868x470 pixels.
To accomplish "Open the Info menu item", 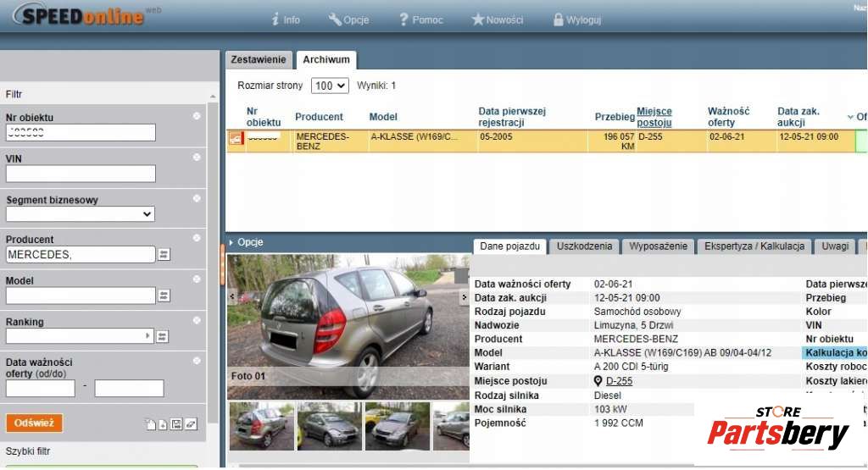I will [x=286, y=20].
